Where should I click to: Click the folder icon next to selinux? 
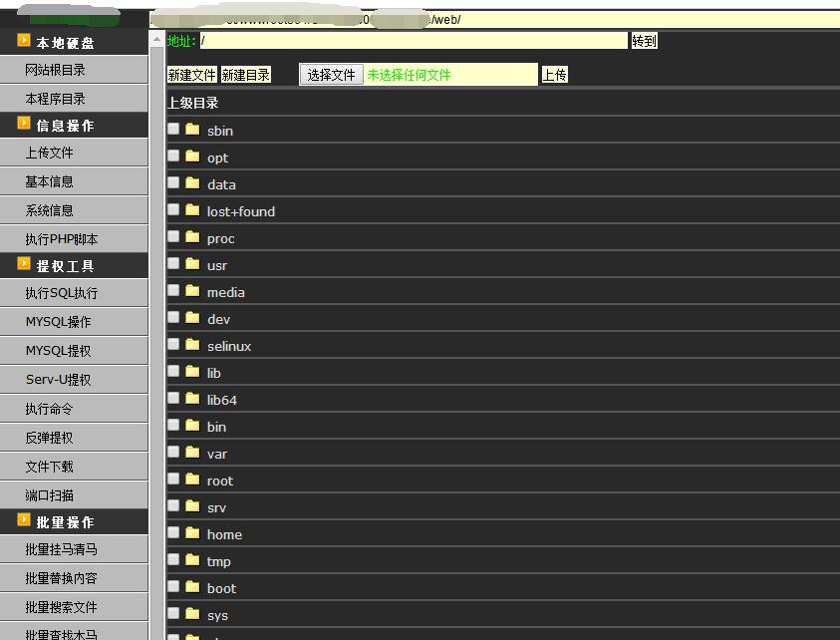coord(192,345)
